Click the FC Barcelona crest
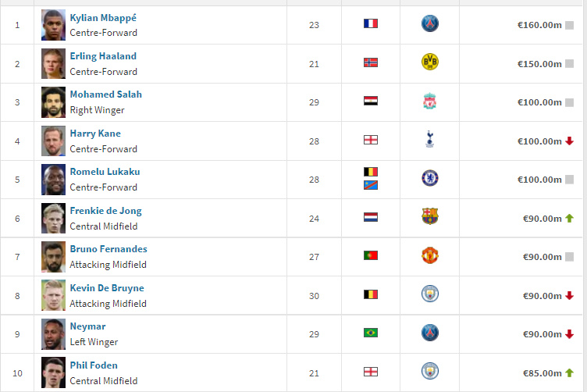 [430, 216]
